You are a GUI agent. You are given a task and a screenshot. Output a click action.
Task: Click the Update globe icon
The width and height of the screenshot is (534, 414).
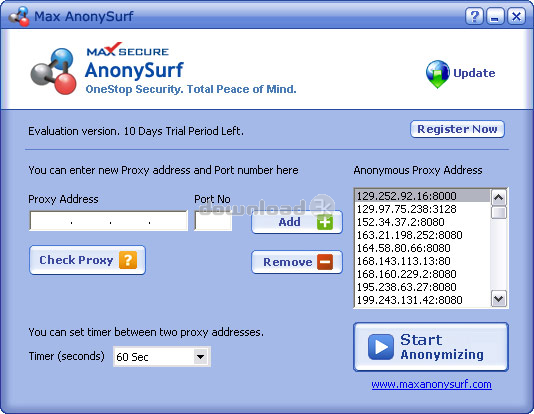437,74
